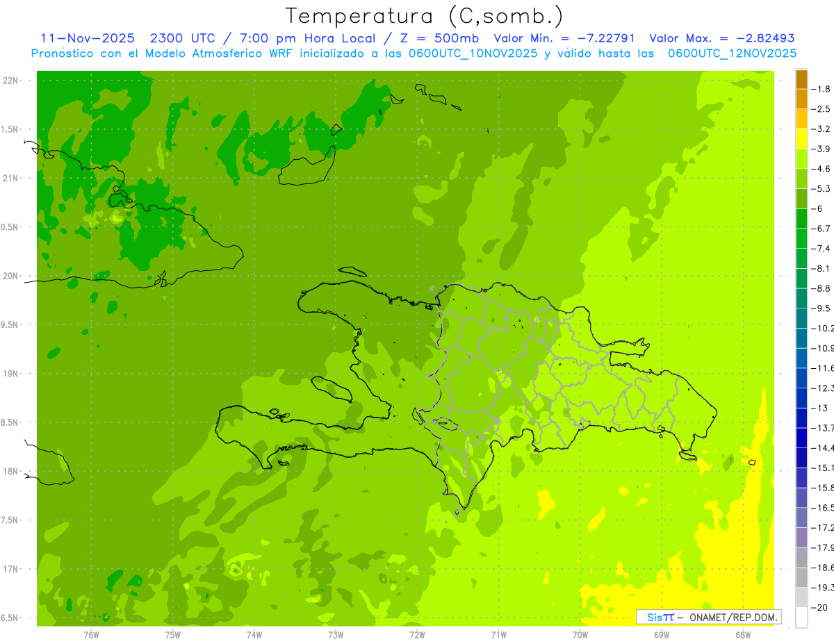Click the '7:00 pm Hora Local' text
Viewport: 834px width, 644px height.
309,38
